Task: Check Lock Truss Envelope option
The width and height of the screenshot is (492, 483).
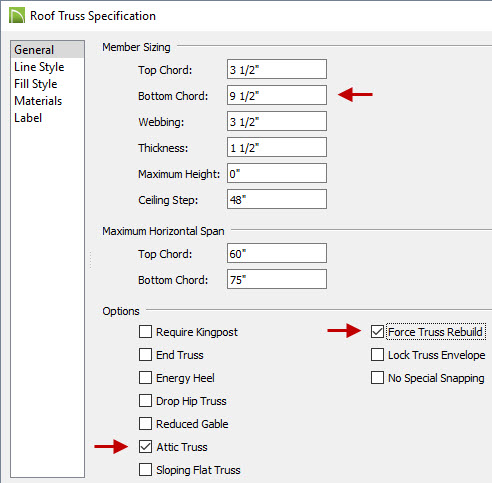Action: (x=377, y=355)
